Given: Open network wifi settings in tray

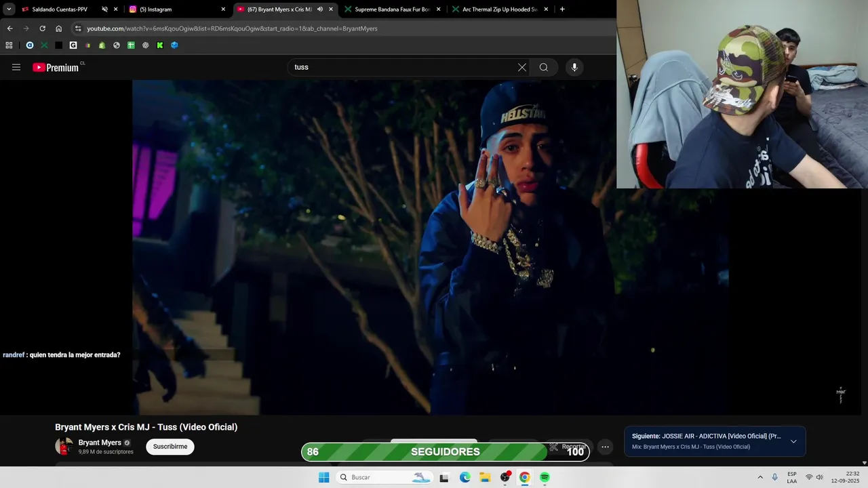Looking at the screenshot, I should coord(809,477).
